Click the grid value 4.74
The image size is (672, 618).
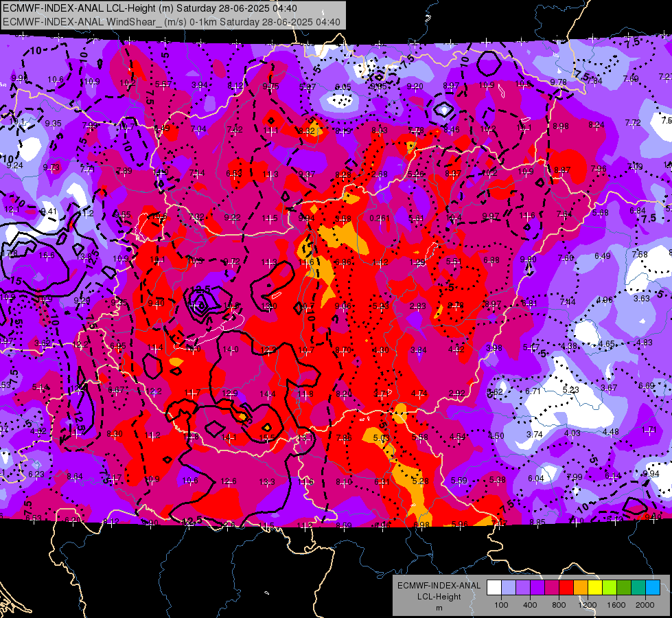pos(419,393)
